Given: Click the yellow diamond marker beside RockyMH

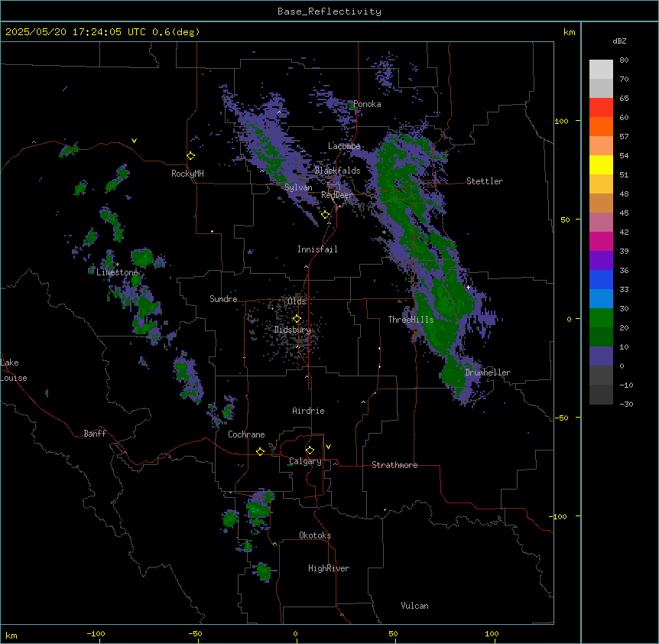Looking at the screenshot, I should pos(191,156).
